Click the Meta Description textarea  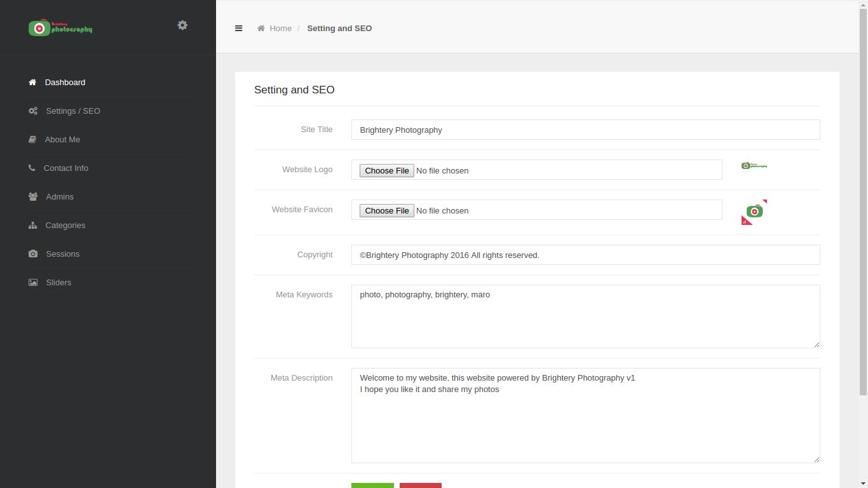(585, 416)
